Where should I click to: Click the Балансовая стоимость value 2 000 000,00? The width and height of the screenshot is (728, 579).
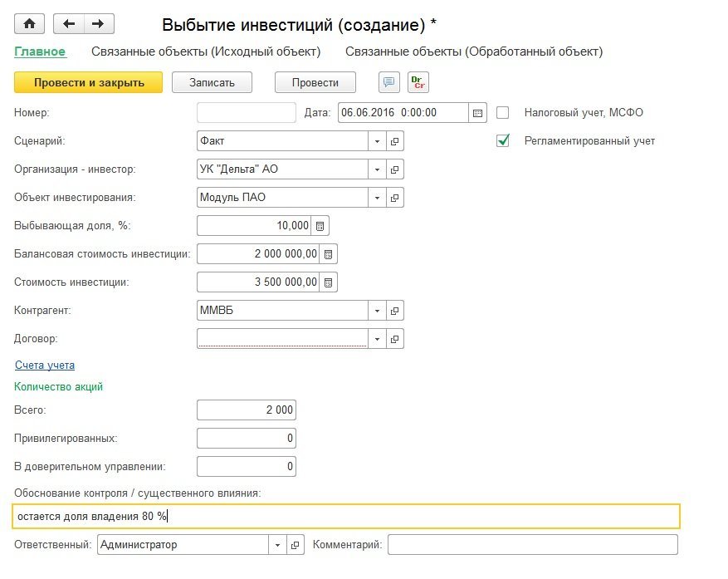pos(258,254)
